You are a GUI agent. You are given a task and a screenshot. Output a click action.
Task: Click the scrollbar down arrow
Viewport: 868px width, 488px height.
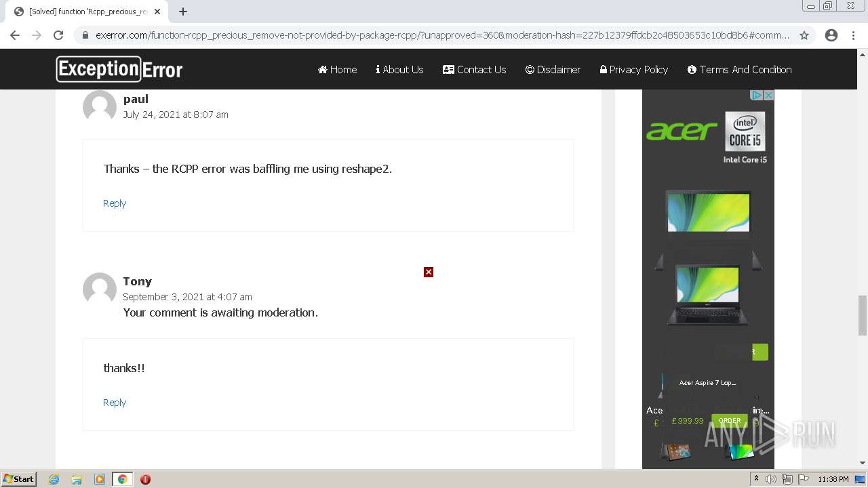click(863, 463)
